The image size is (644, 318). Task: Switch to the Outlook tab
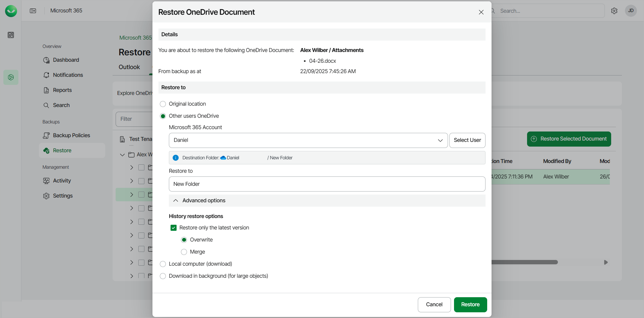(x=129, y=67)
